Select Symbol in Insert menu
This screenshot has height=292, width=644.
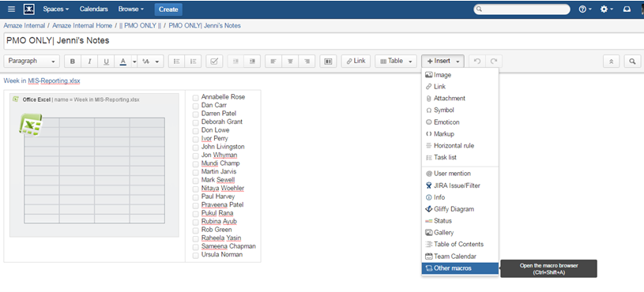[x=460, y=110]
